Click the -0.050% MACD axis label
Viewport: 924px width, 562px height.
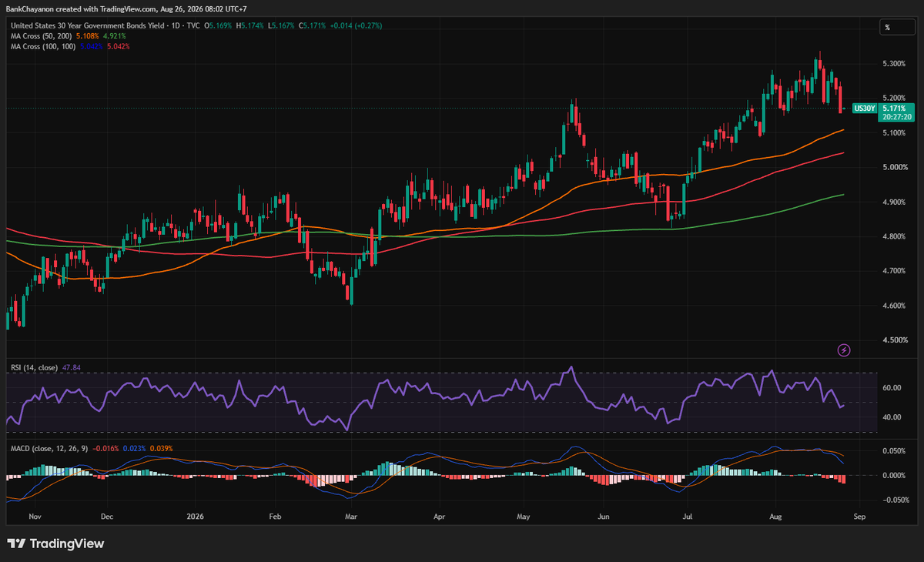pyautogui.click(x=895, y=500)
